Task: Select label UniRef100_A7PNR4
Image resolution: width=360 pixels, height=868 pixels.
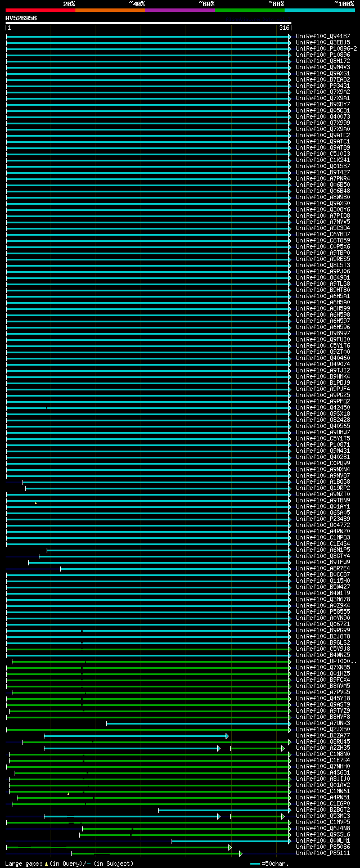Action: [323, 178]
